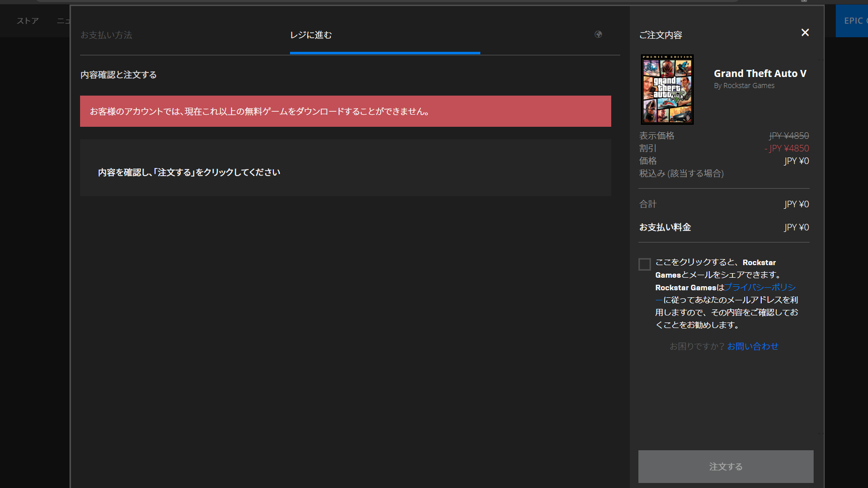This screenshot has width=868, height=488.
Task: Click the 内容確認と注文する heading
Action: [118, 74]
